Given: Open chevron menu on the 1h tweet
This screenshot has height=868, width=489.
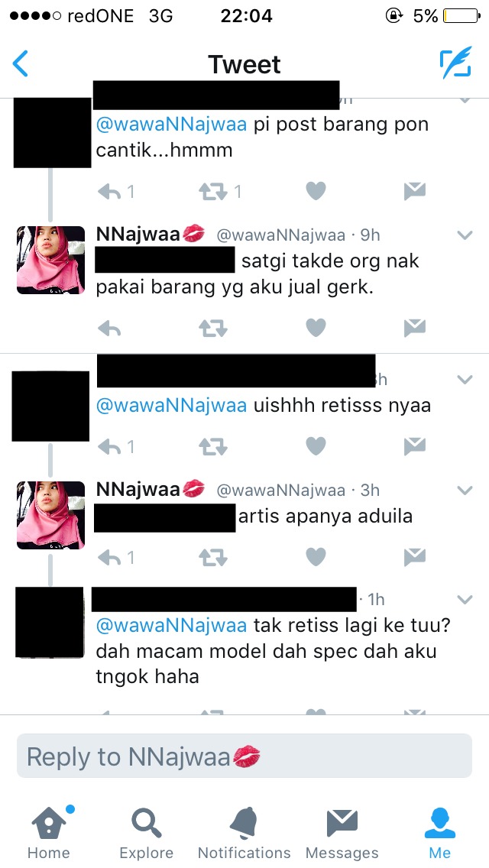Looking at the screenshot, I should (465, 600).
